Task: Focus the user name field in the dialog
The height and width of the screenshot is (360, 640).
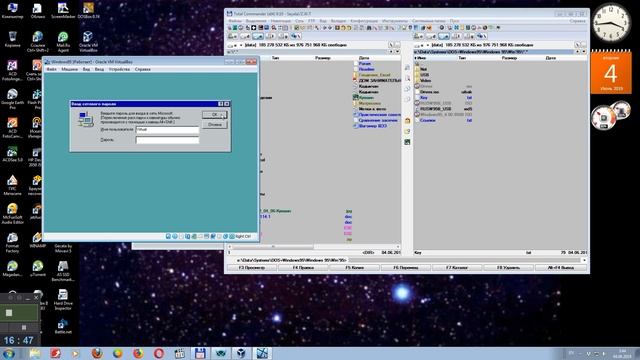Action: 167,129
